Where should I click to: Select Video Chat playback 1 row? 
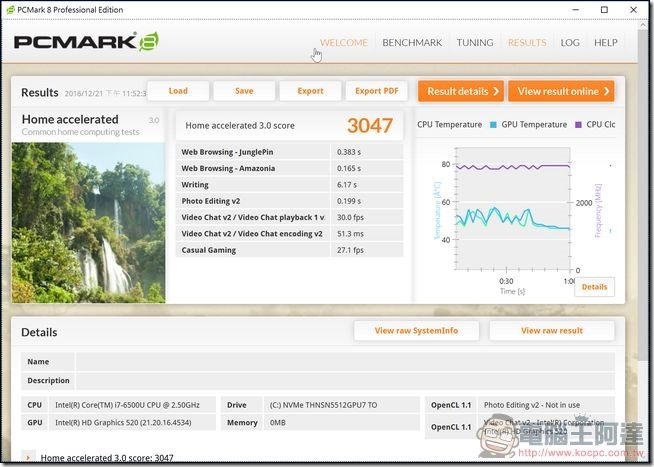[289, 217]
